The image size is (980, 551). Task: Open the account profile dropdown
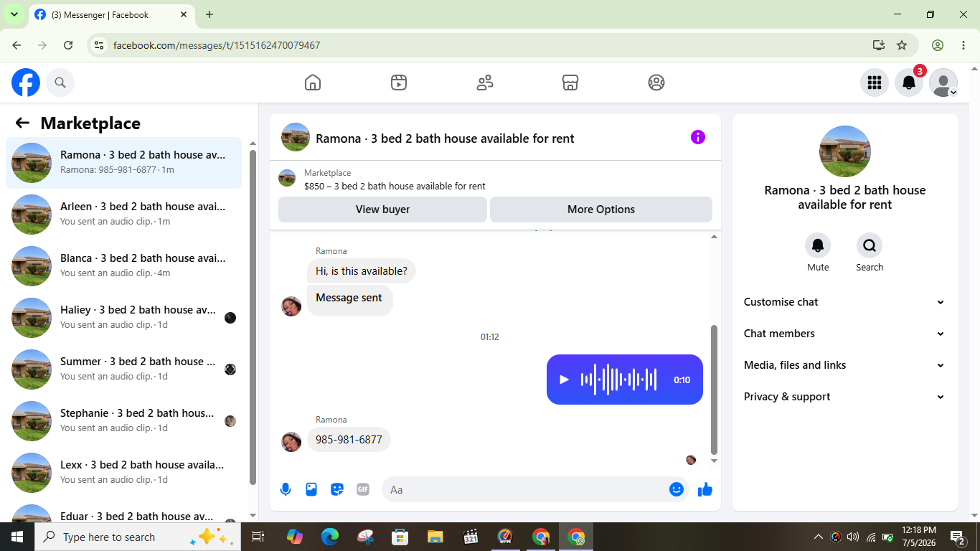[943, 83]
